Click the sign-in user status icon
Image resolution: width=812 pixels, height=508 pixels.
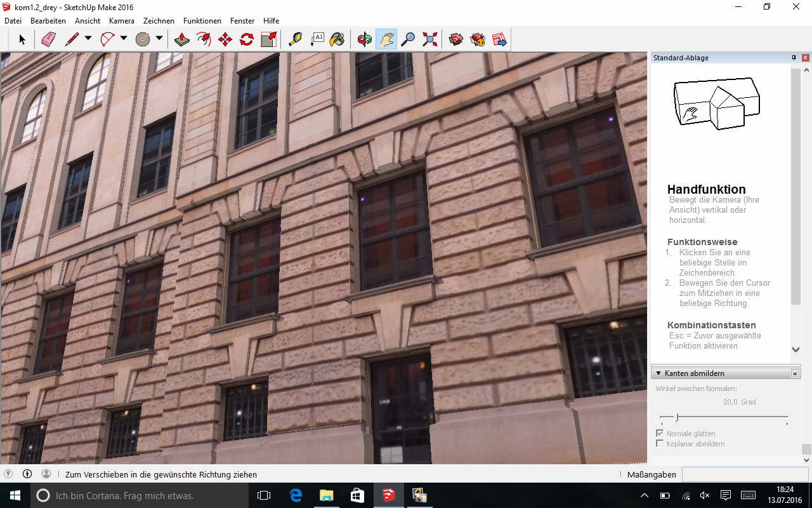pyautogui.click(x=46, y=474)
